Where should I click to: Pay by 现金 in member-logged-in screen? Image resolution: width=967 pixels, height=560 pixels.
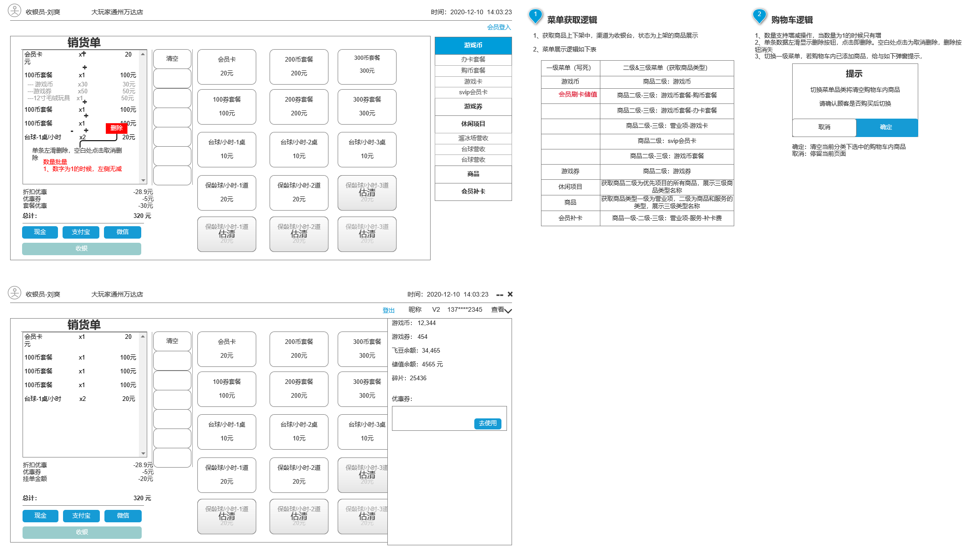40,516
